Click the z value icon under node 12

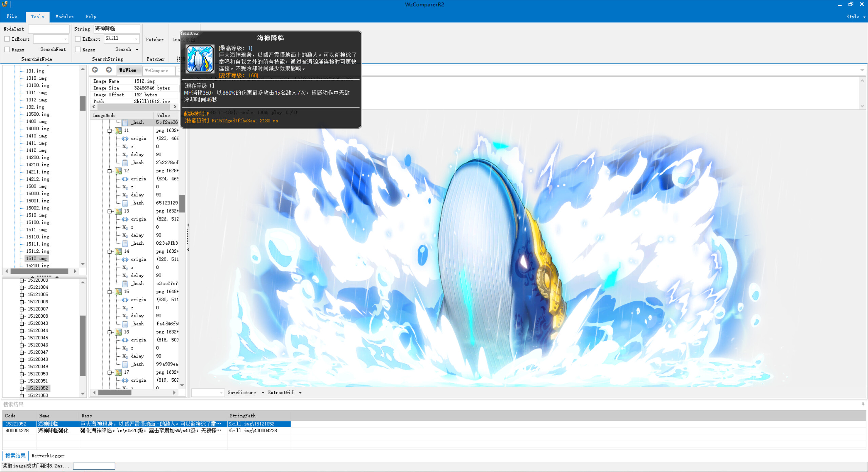[125, 187]
